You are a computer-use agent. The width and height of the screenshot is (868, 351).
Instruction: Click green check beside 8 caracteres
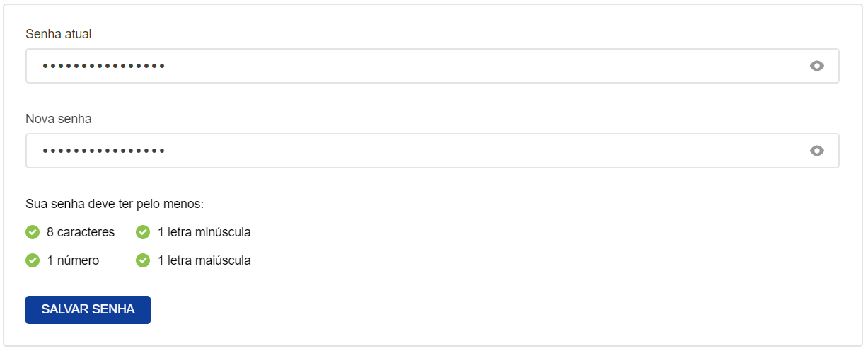[33, 232]
